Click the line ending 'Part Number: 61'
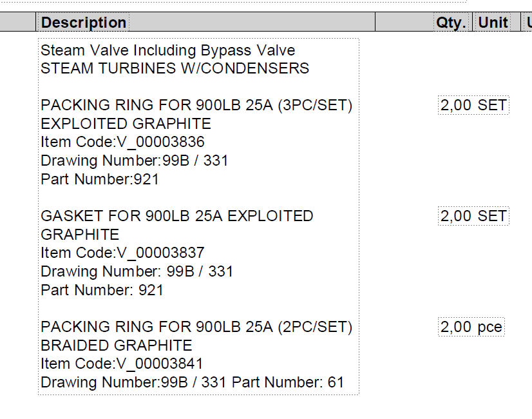The image size is (532, 419). pos(193,382)
